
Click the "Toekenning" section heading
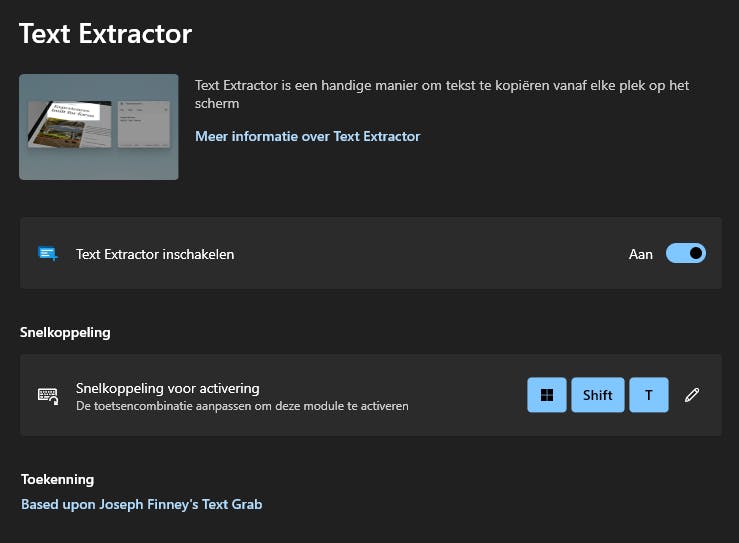(x=57, y=480)
